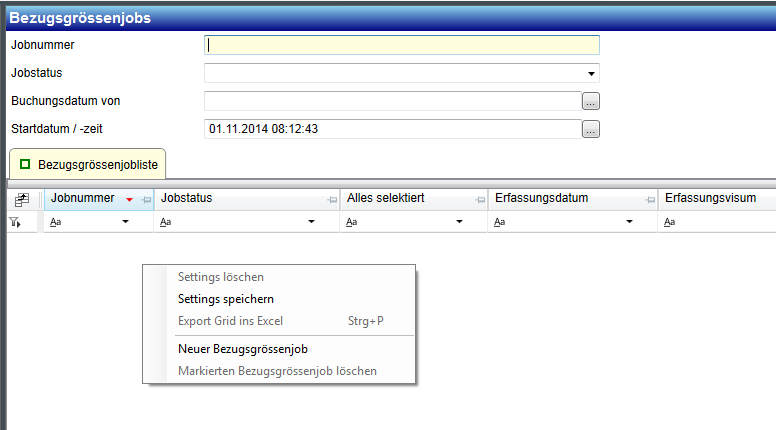Click Markierten Bezugsgrössenjob löschen entry

point(279,371)
